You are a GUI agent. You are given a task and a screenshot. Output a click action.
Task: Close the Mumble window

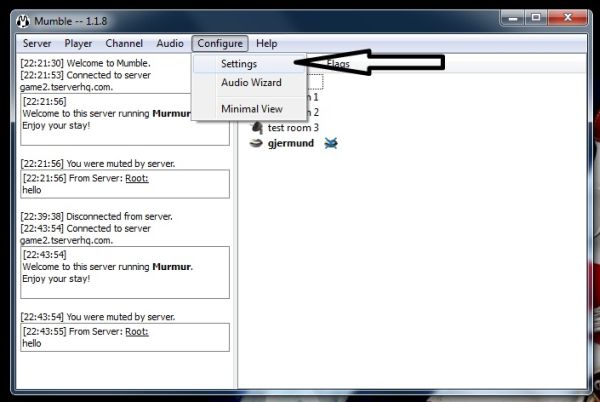[x=567, y=18]
